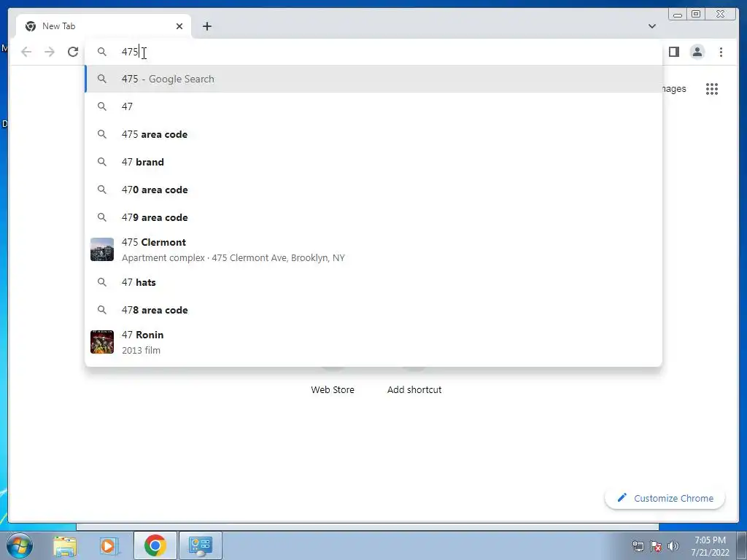Viewport: 747px width, 560px height.
Task: Click the search icon beside '47 hats'
Action: click(102, 282)
